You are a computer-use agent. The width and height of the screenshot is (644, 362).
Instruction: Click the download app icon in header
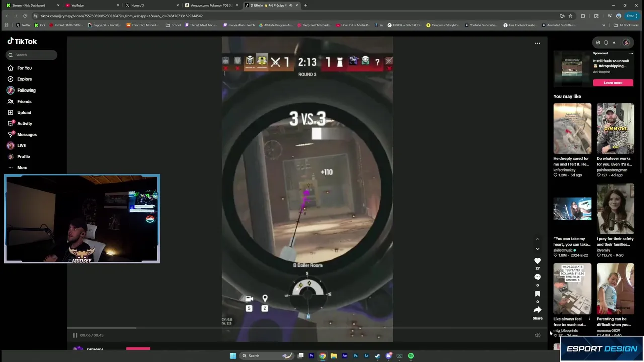coord(614,43)
